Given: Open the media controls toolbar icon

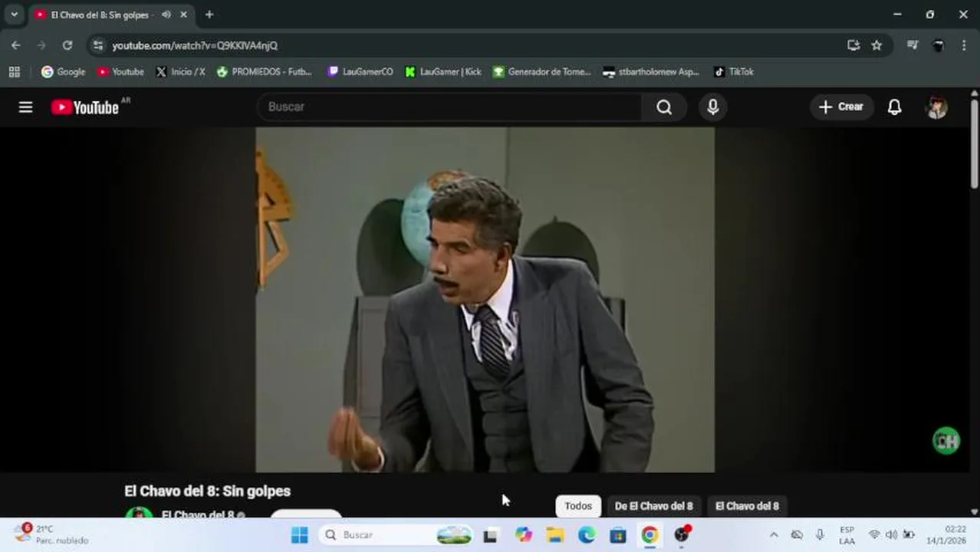Looking at the screenshot, I should (913, 45).
